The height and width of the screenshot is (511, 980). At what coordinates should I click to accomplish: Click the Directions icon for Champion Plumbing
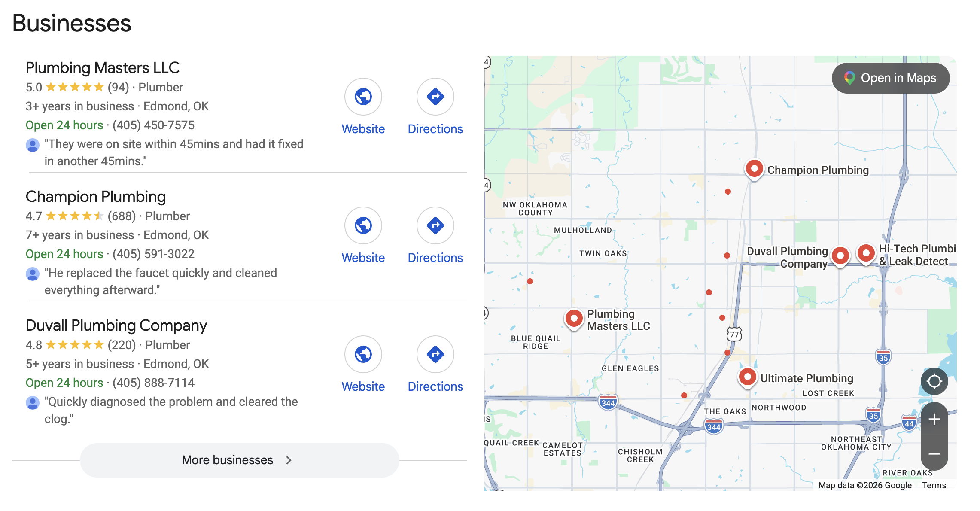click(435, 225)
